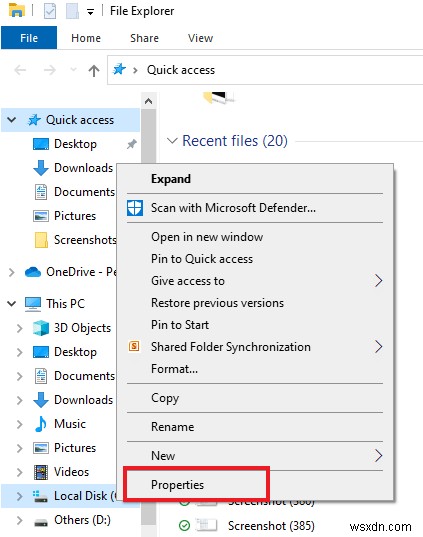The height and width of the screenshot is (537, 423).
Task: Open pinned Desktop under Quick access
Action: pyautogui.click(x=75, y=144)
